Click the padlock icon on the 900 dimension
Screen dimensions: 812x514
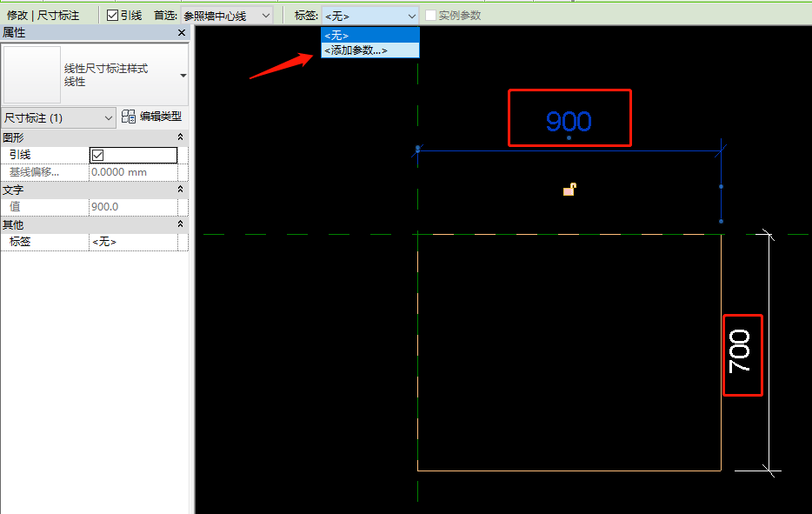click(569, 189)
